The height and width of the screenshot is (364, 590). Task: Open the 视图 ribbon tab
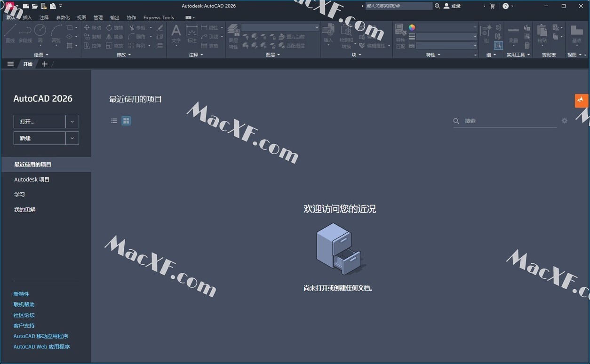tap(81, 17)
